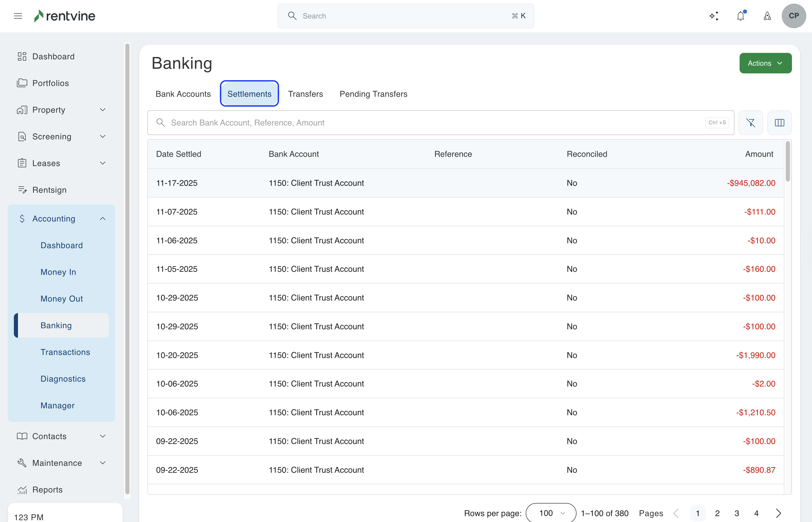Open the Rows per page dropdown

[x=551, y=513]
